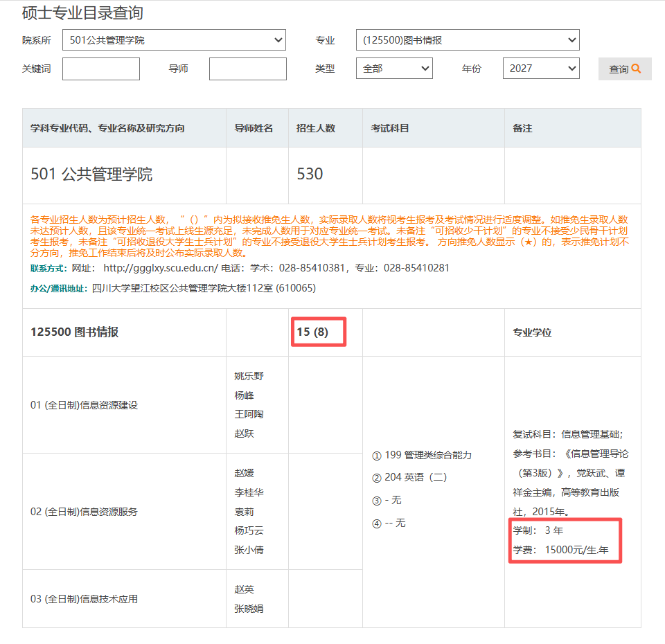665x644 pixels.
Task: Click advisor name 姚乐野
Action: tap(249, 376)
